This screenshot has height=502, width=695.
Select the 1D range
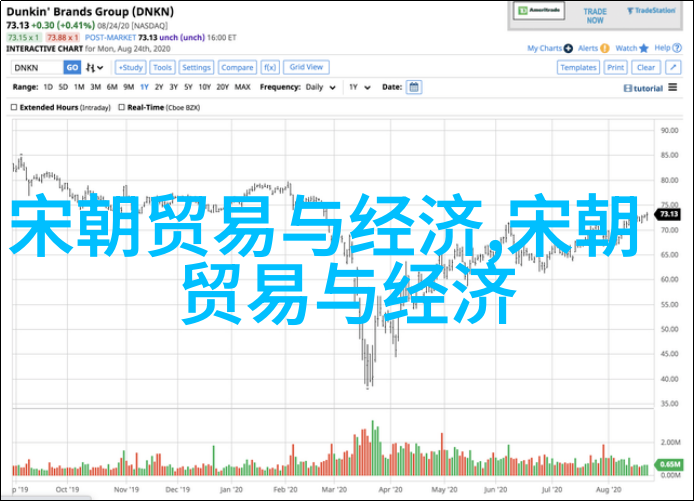tap(48, 87)
